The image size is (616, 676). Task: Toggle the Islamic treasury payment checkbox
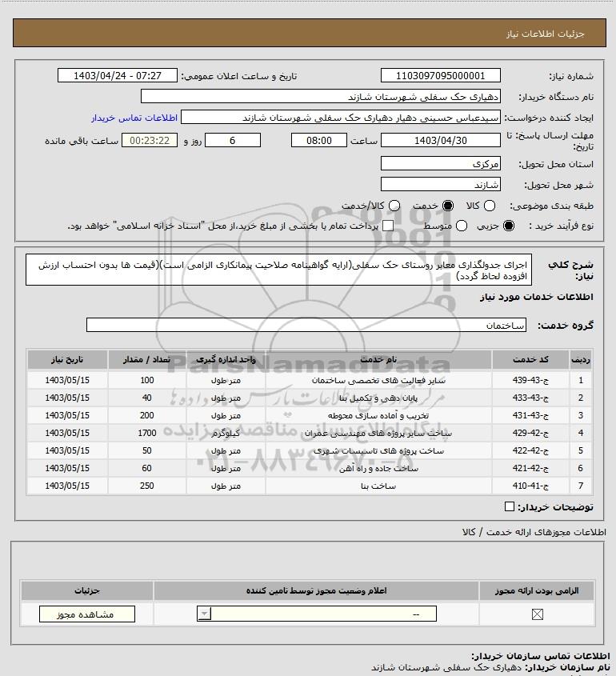tap(388, 226)
